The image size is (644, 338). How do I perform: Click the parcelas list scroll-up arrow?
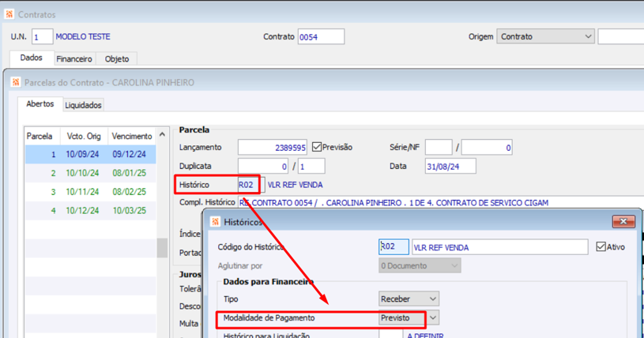(162, 134)
